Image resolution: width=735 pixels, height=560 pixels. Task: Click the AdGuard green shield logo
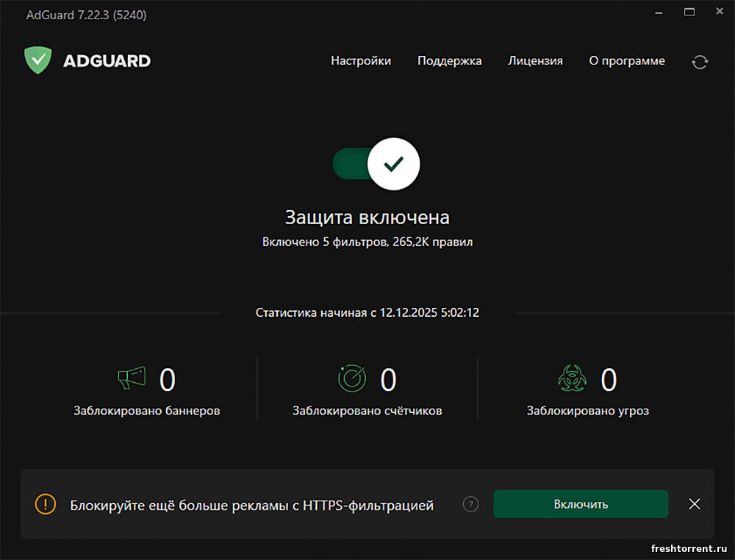pyautogui.click(x=37, y=60)
